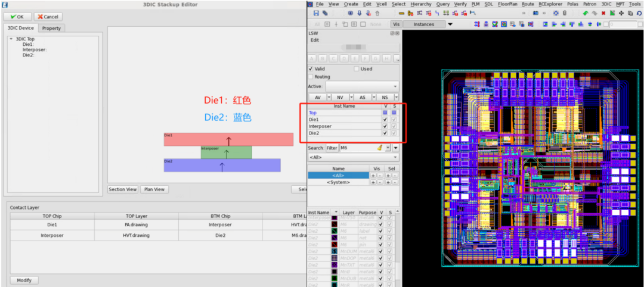The height and width of the screenshot is (287, 644).
Task: Select the Interposer: item in 3DIC Top tree
Action: (35, 49)
